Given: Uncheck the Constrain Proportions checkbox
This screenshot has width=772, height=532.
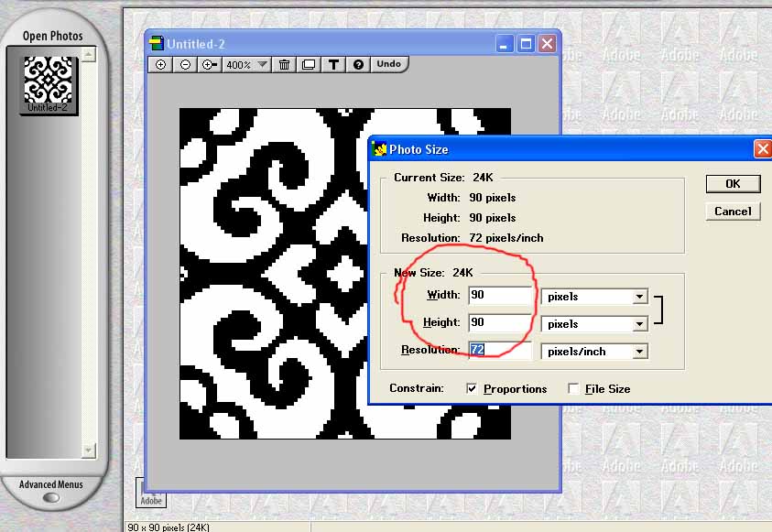Looking at the screenshot, I should coord(472,389).
